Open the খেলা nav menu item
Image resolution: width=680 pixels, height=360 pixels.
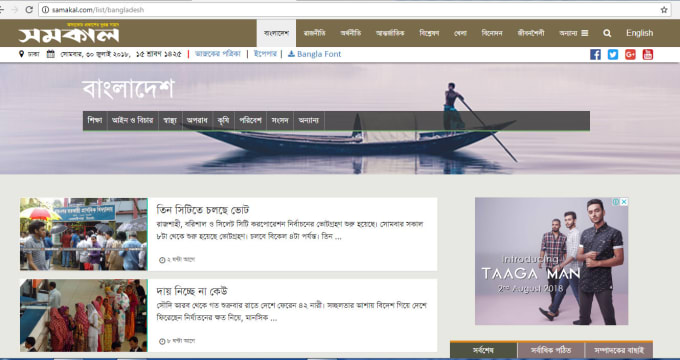pos(460,33)
